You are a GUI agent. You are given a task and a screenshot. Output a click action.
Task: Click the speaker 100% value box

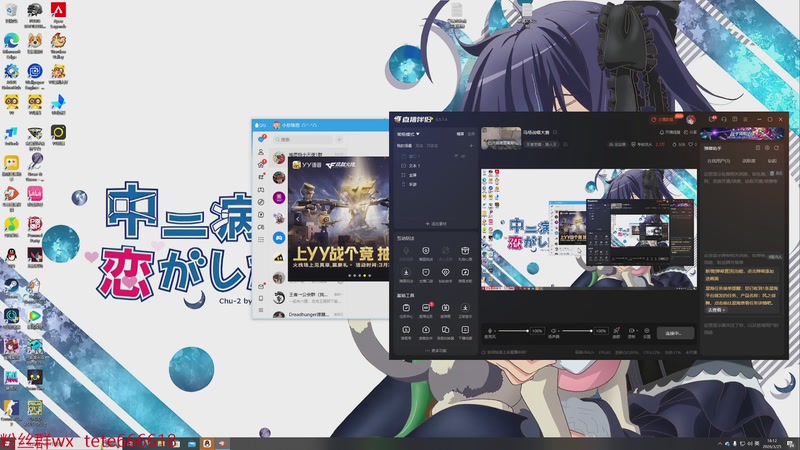coord(601,331)
